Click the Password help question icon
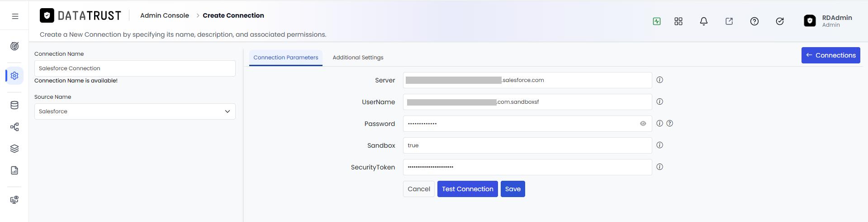 [670, 123]
